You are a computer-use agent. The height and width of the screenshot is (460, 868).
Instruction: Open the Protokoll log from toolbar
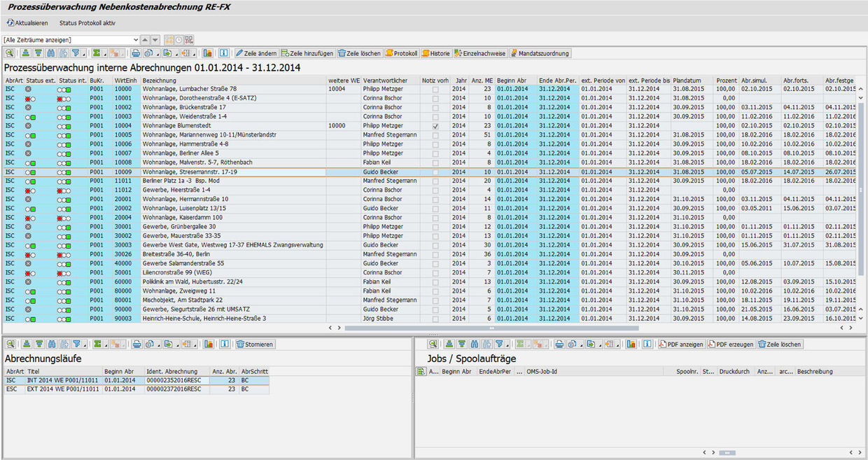coord(401,53)
